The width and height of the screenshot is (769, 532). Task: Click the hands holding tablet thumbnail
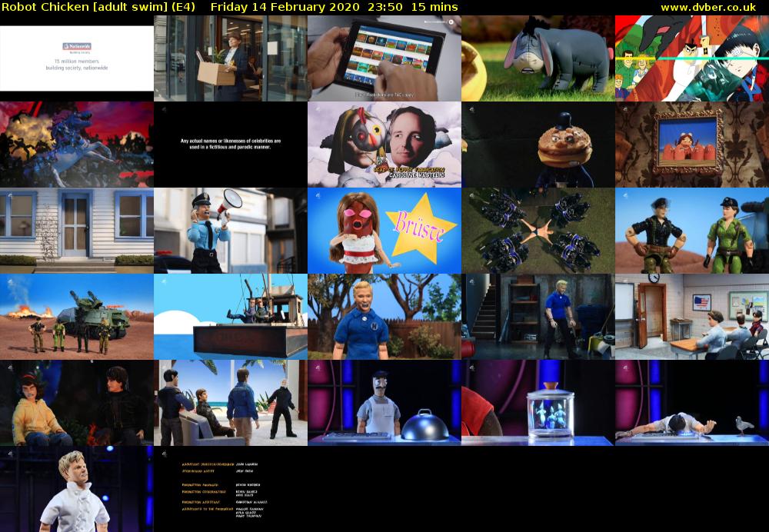[x=384, y=58]
